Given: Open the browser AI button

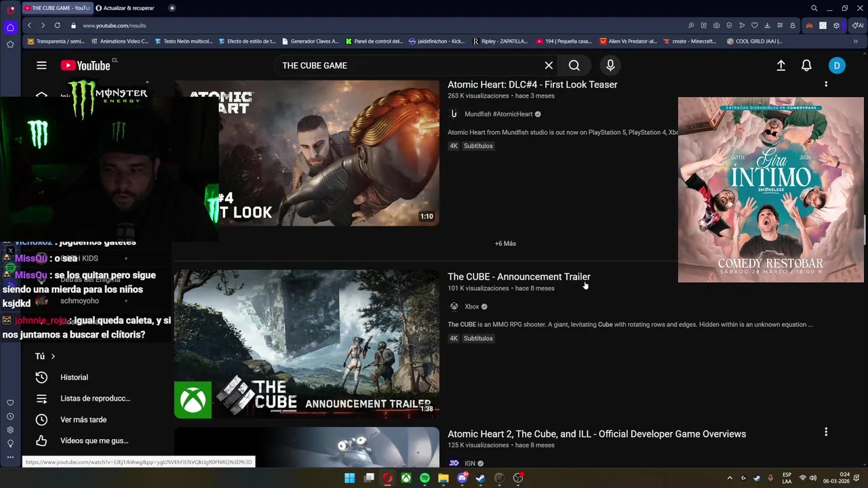Looking at the screenshot, I should coord(858,26).
